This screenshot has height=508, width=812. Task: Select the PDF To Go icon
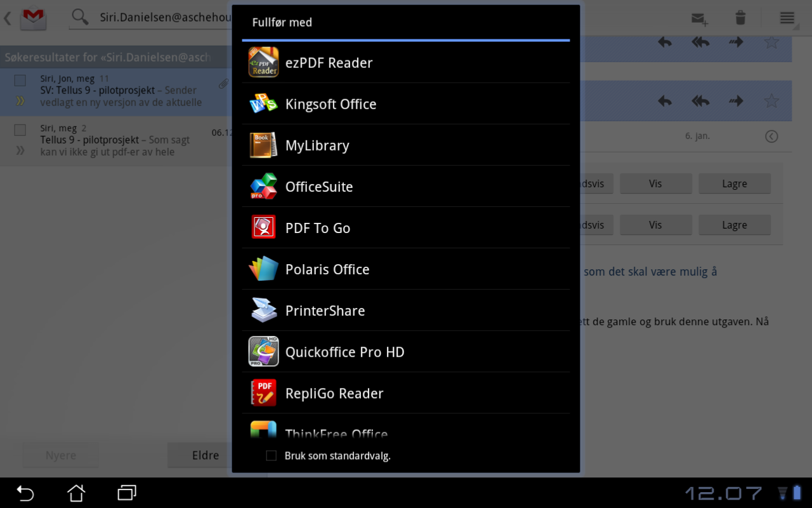[x=264, y=227]
